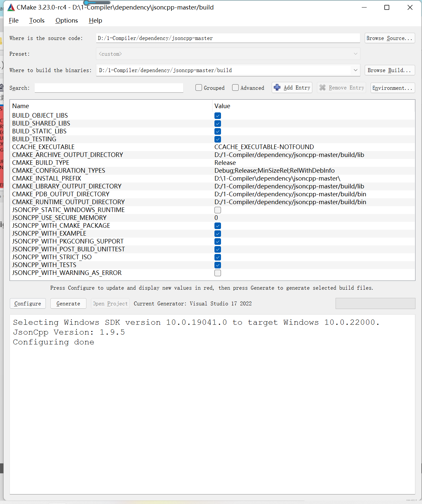Click the Open Project button
422x504 pixels.
tap(110, 303)
